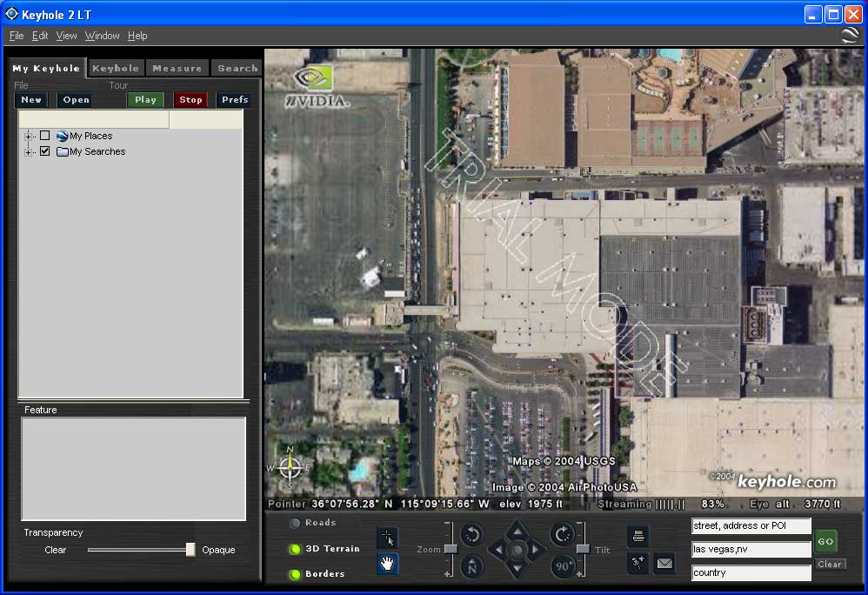Open the Window menu

pyautogui.click(x=102, y=36)
